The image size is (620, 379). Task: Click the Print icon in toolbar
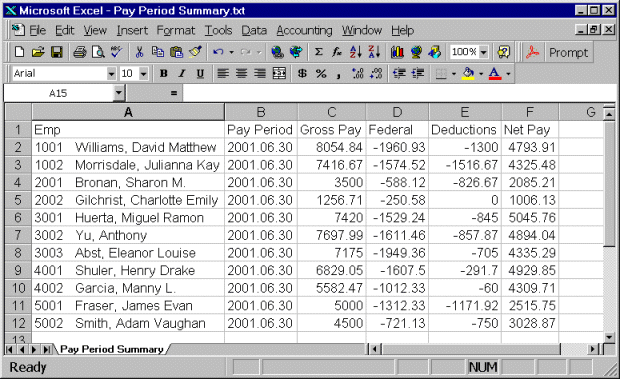point(79,52)
